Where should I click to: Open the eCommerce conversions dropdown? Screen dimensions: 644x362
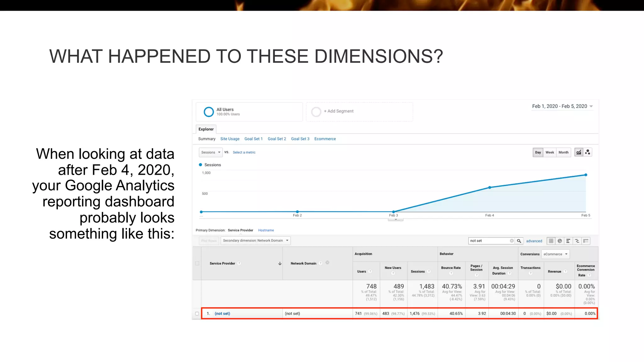pos(555,254)
